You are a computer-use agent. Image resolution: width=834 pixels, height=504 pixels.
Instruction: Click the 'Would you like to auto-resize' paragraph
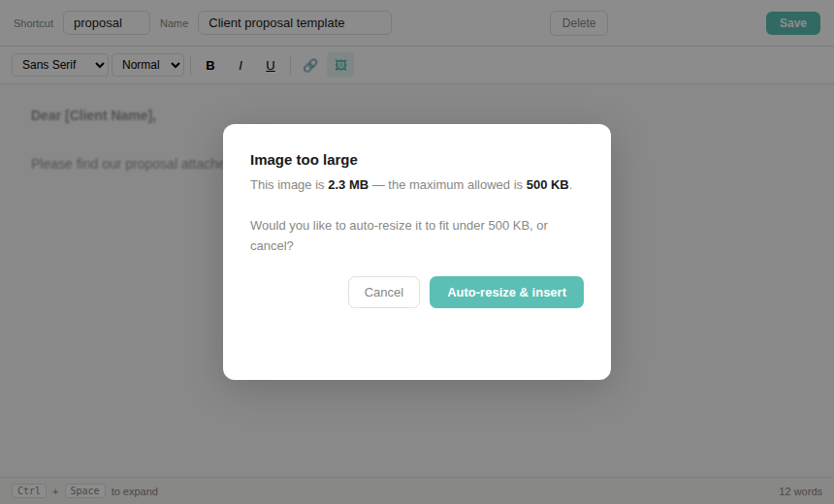click(x=399, y=236)
